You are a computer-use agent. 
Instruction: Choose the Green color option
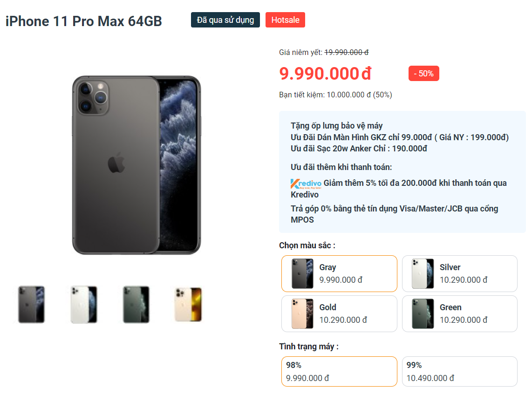(459, 313)
